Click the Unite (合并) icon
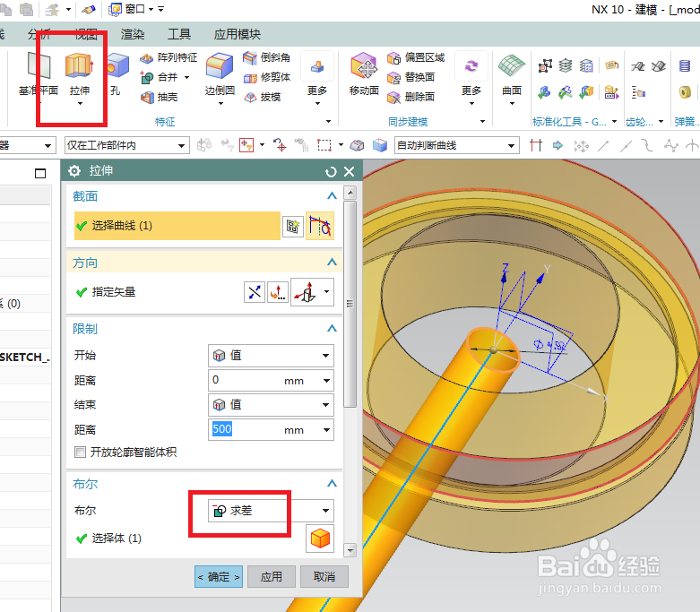The height and width of the screenshot is (612, 700). coord(147,78)
